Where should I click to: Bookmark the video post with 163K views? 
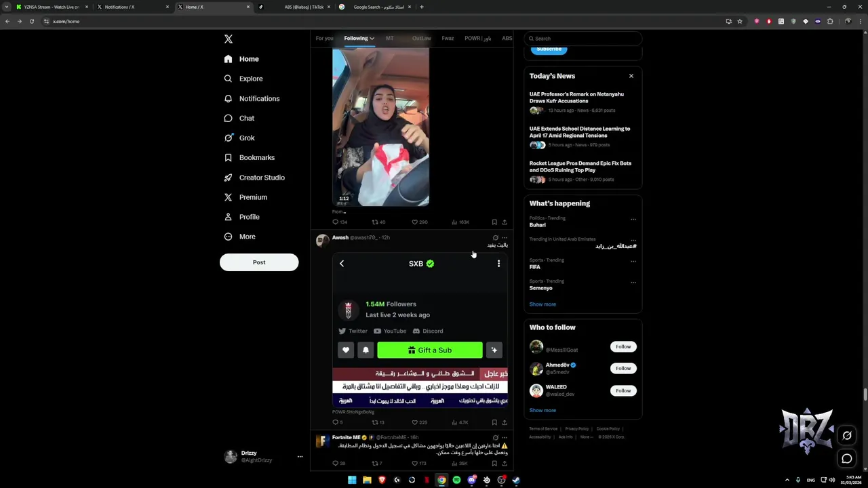(494, 222)
